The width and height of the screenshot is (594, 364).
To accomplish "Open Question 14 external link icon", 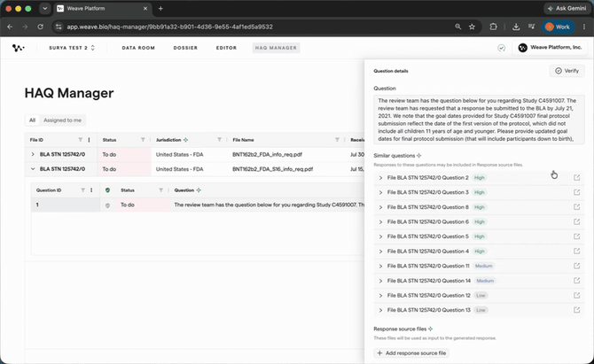I will [x=576, y=281].
